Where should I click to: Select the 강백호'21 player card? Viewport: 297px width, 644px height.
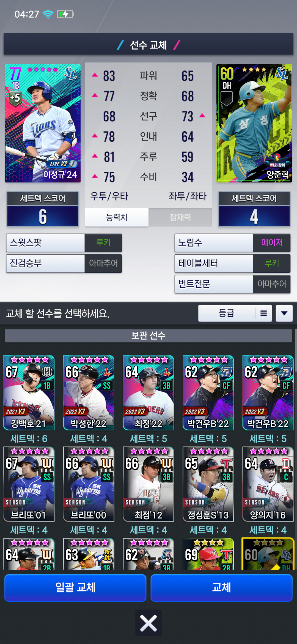29,393
